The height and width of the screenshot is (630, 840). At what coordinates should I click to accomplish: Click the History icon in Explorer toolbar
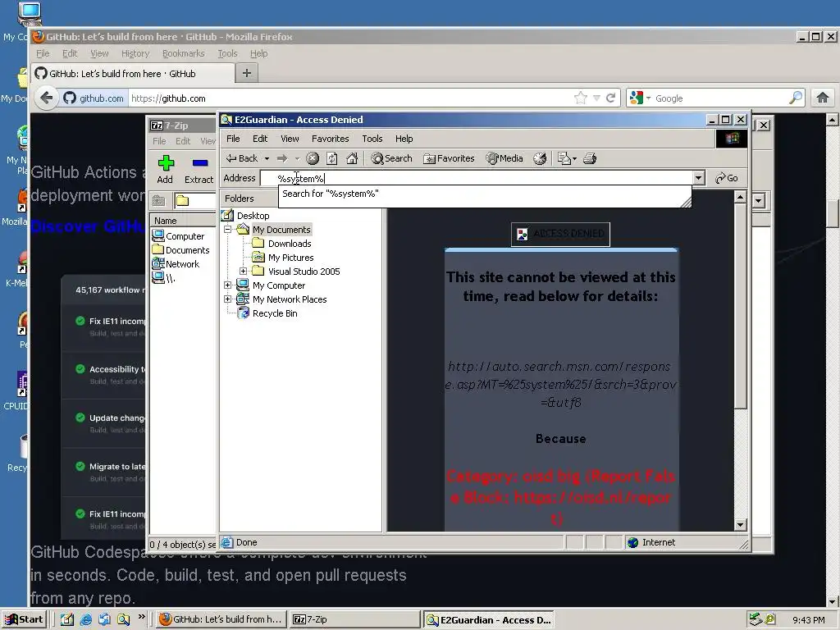coord(540,158)
